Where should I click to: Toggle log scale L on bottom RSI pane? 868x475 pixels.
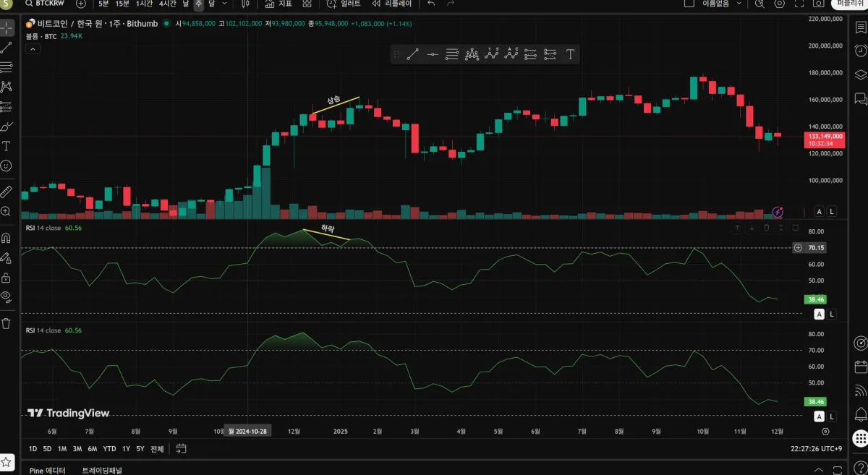[x=832, y=416]
